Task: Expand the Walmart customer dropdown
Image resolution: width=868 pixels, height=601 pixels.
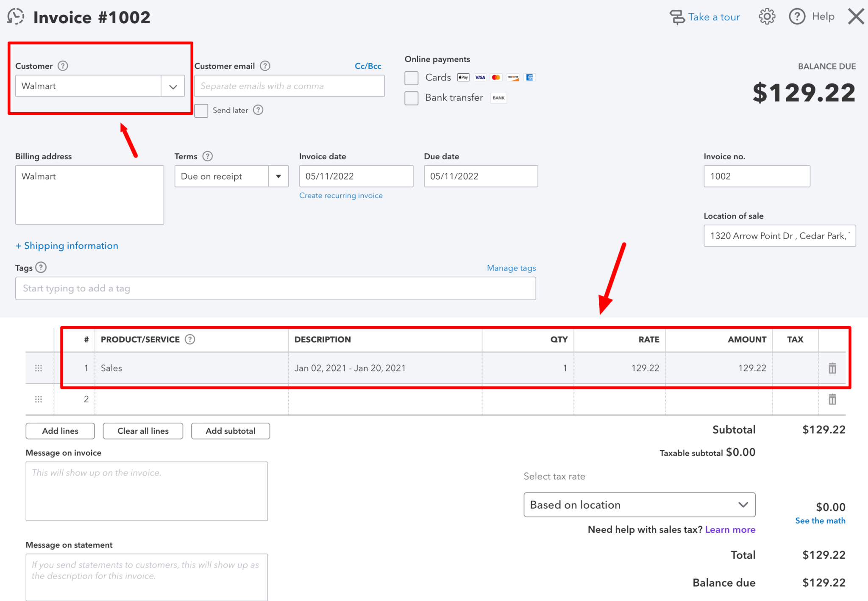Action: coord(172,86)
